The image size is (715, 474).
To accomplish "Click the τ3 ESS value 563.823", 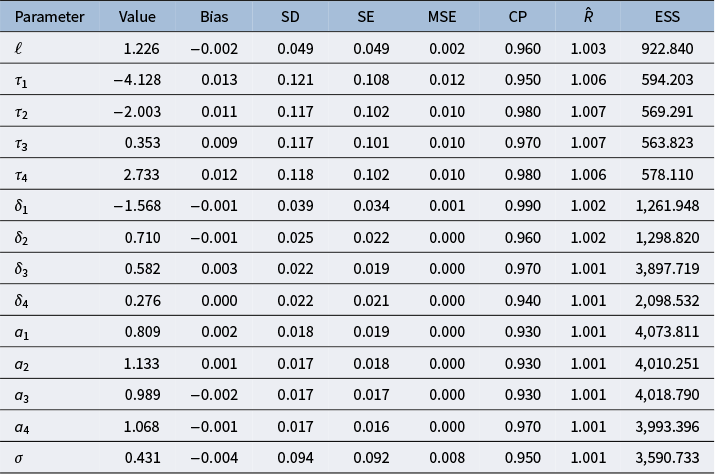I will tap(667, 143).
